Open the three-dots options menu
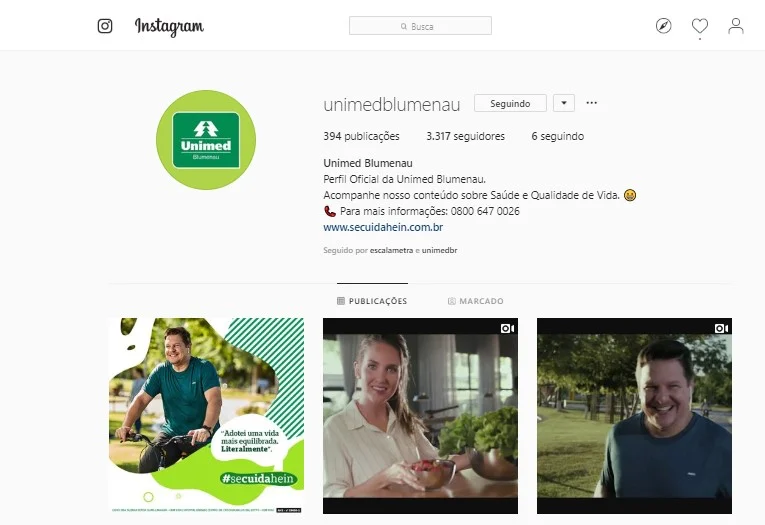This screenshot has height=525, width=765. 591,103
